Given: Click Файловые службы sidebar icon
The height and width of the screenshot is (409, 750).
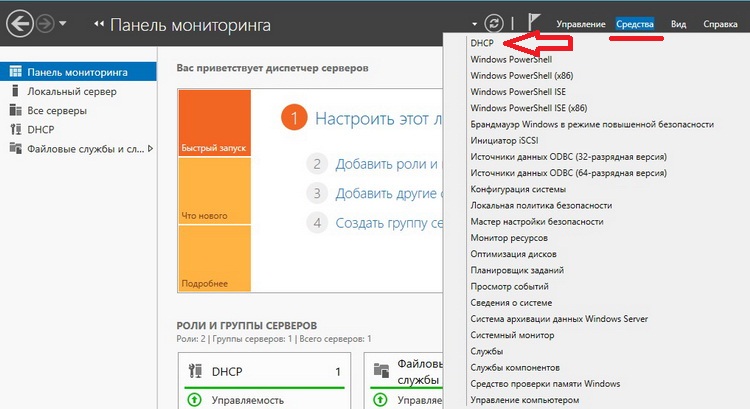Looking at the screenshot, I should [15, 148].
